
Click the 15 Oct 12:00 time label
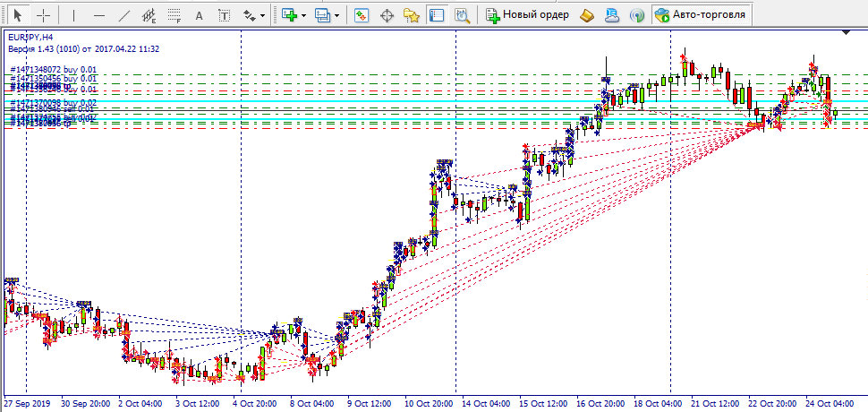pyautogui.click(x=543, y=403)
